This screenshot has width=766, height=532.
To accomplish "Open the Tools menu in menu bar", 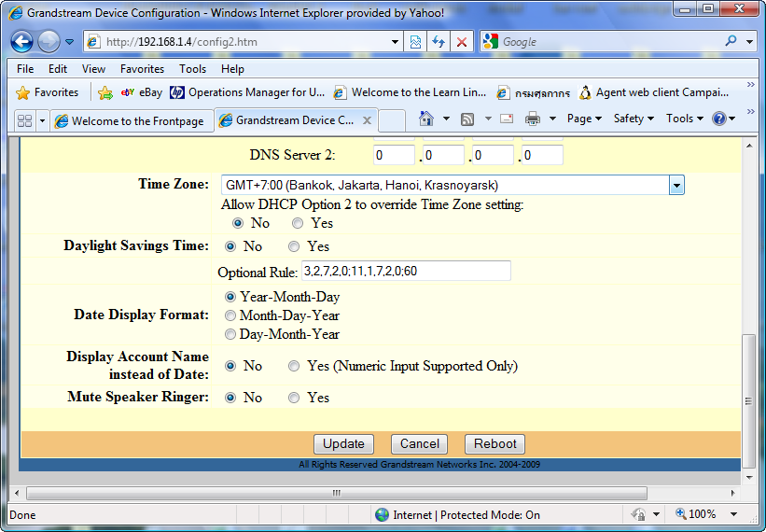I will [192, 69].
